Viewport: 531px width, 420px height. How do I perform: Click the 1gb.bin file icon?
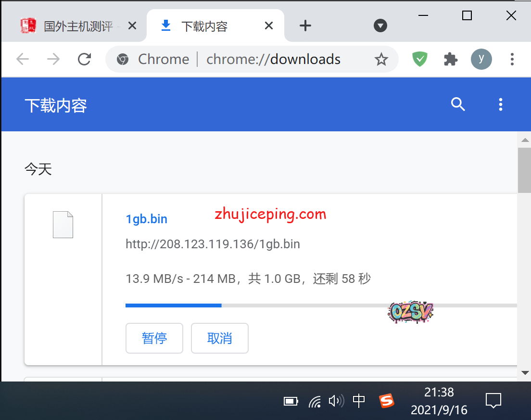(63, 225)
